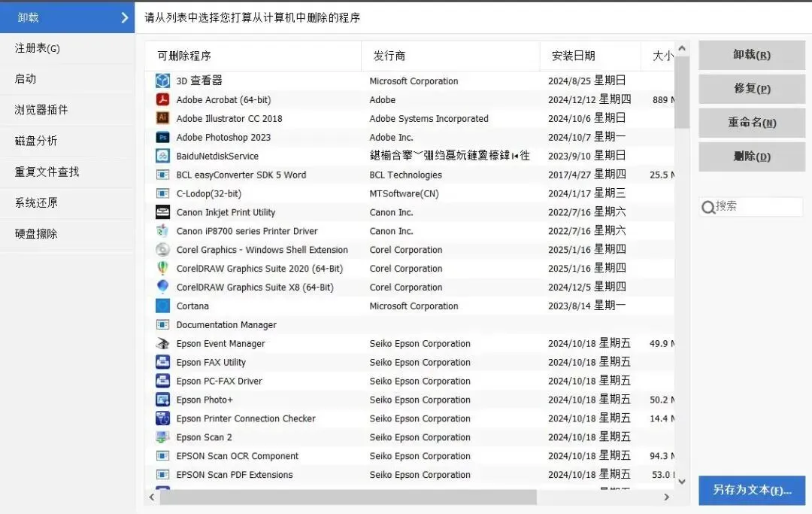Sort by the 发行商 column header
The width and height of the screenshot is (812, 514).
point(450,56)
